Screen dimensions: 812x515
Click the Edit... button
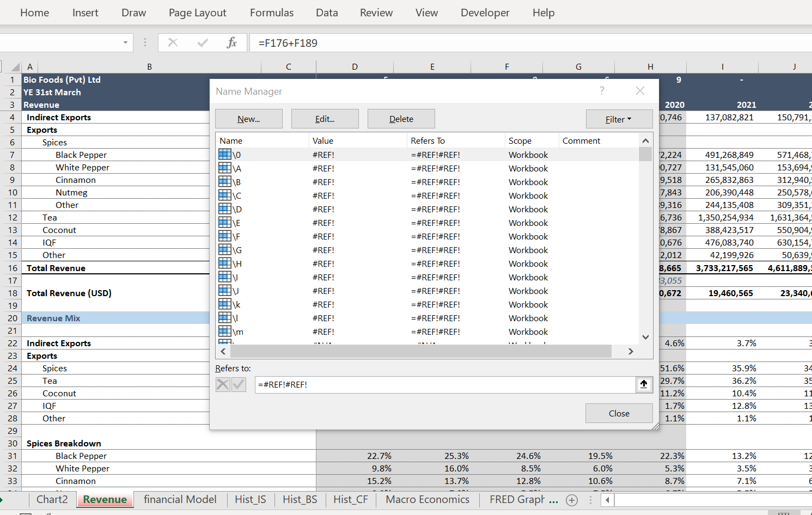(x=325, y=119)
